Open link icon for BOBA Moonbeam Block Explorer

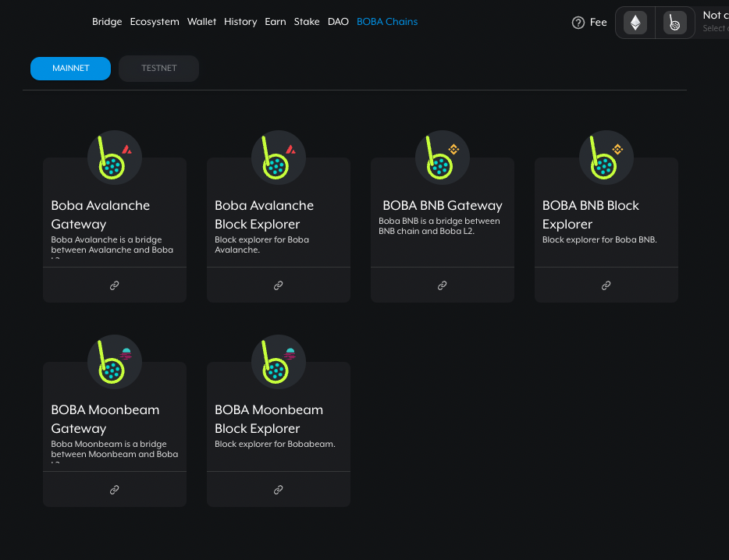(x=278, y=490)
